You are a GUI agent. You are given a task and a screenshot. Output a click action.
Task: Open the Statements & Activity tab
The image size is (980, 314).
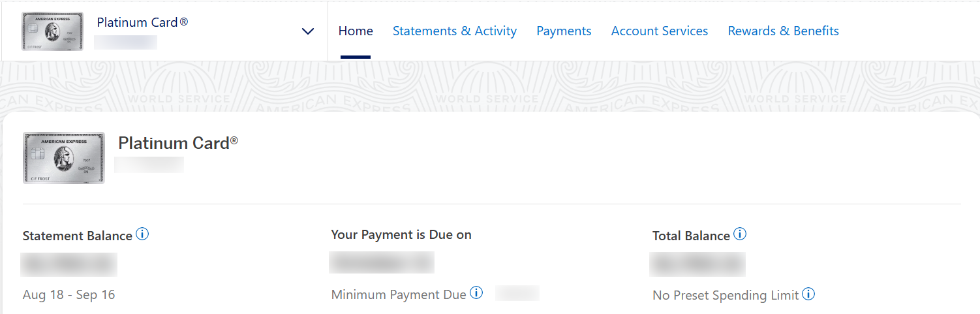[x=455, y=31]
